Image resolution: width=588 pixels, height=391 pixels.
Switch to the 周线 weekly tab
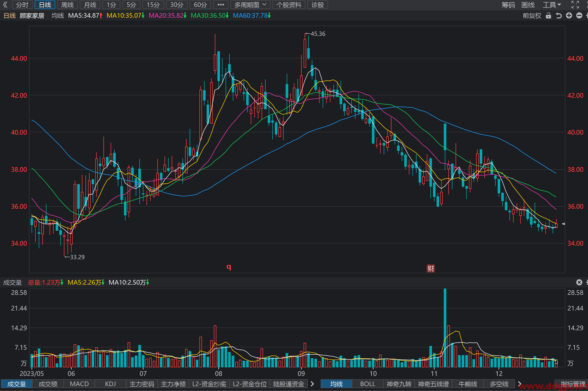tap(68, 5)
